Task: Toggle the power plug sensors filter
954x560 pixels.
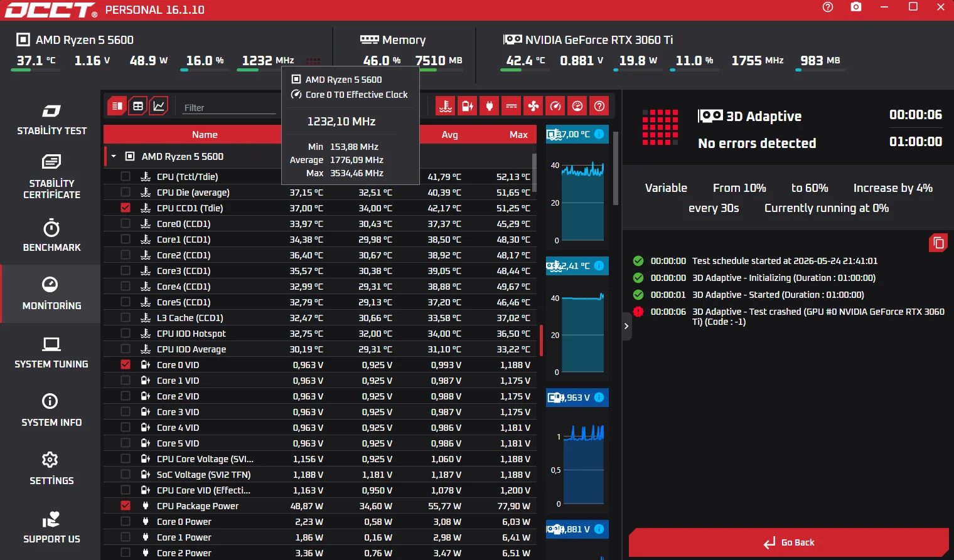Action: coord(490,106)
